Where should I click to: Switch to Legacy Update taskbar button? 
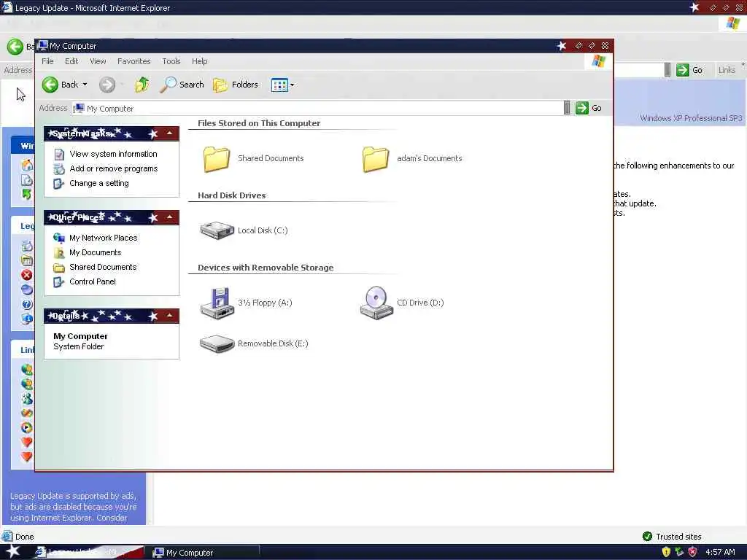point(88,553)
